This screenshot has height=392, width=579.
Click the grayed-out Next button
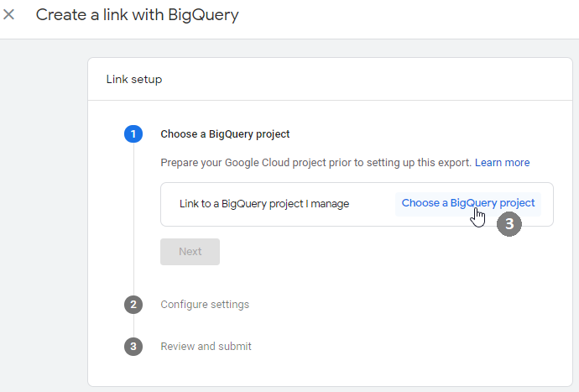[190, 252]
